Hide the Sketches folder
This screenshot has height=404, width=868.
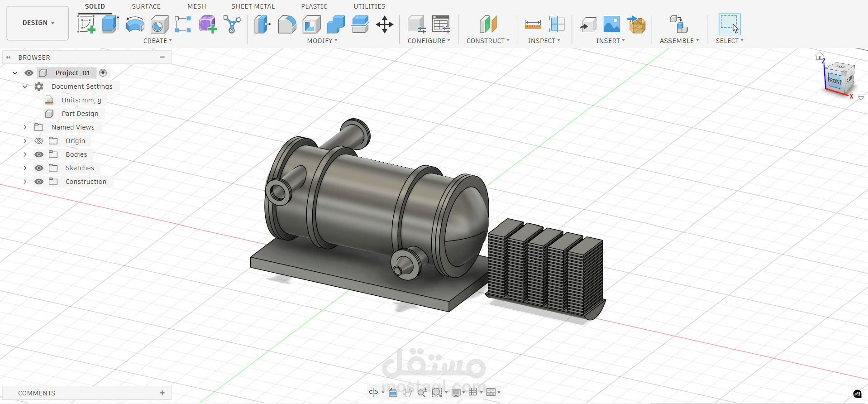[39, 168]
